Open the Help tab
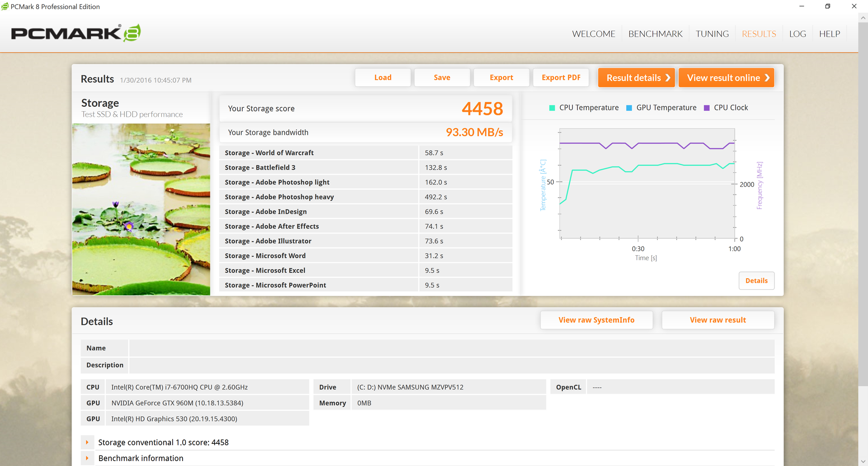This screenshot has height=466, width=868. 830,34
